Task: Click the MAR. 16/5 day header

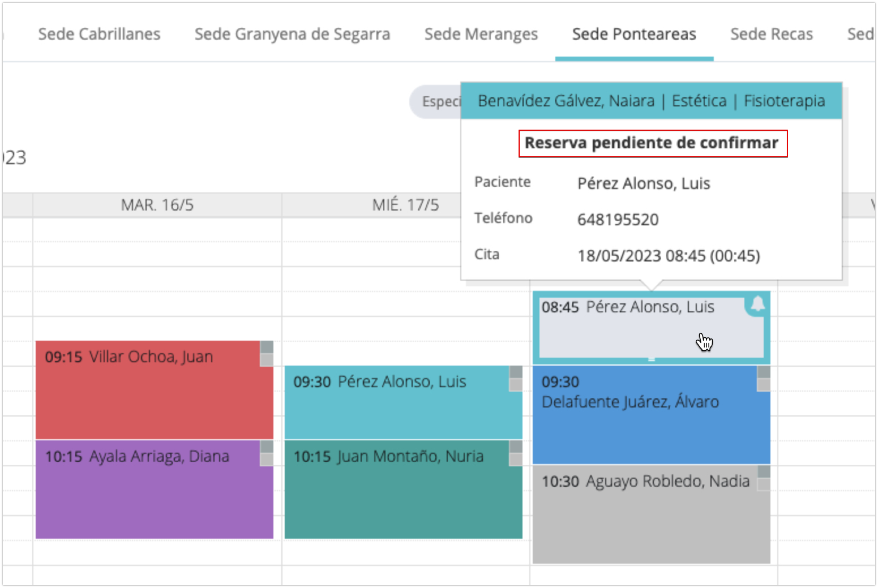Action: pos(157,205)
